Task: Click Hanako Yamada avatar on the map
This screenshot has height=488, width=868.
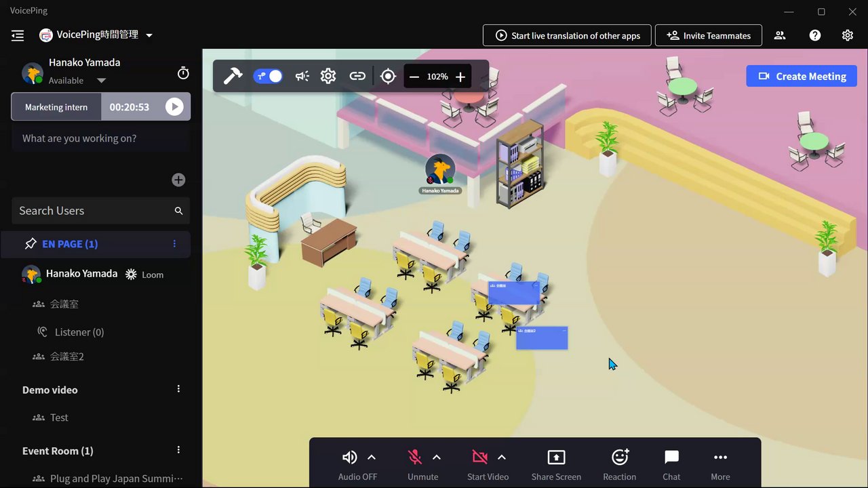Action: click(x=440, y=169)
